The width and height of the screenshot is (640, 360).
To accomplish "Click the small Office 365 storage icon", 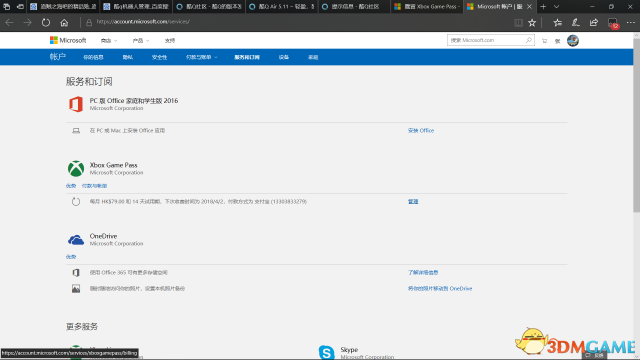I will click(x=76, y=272).
